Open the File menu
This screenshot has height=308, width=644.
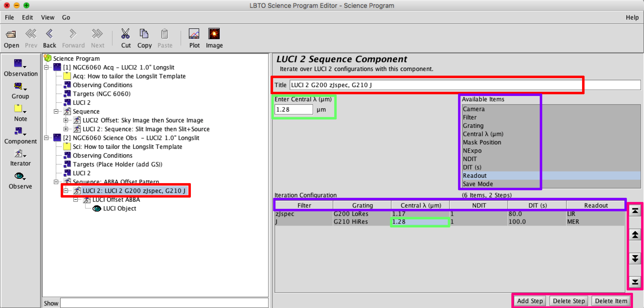(x=9, y=17)
